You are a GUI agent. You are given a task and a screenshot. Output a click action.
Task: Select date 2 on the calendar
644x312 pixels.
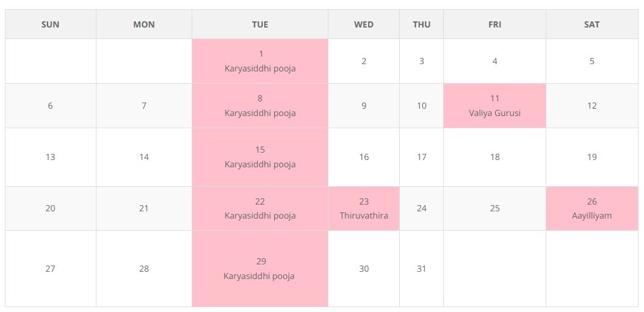[364, 61]
